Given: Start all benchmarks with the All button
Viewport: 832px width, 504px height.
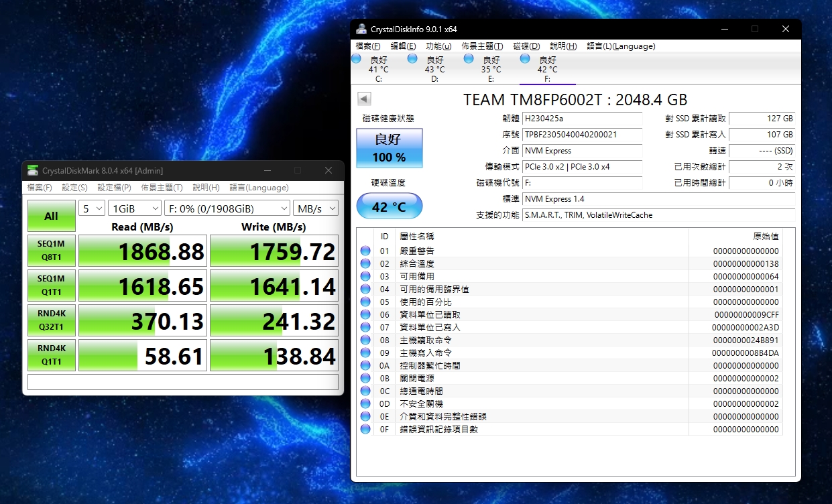Looking at the screenshot, I should point(51,216).
